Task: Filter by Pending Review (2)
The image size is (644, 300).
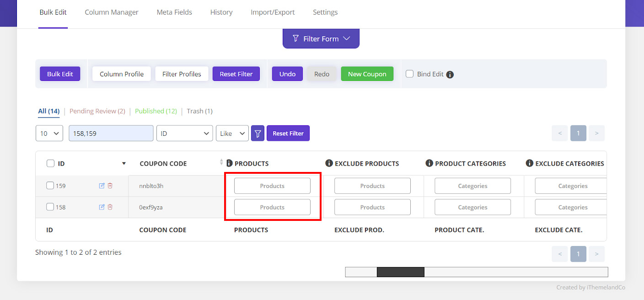Action: click(x=97, y=111)
